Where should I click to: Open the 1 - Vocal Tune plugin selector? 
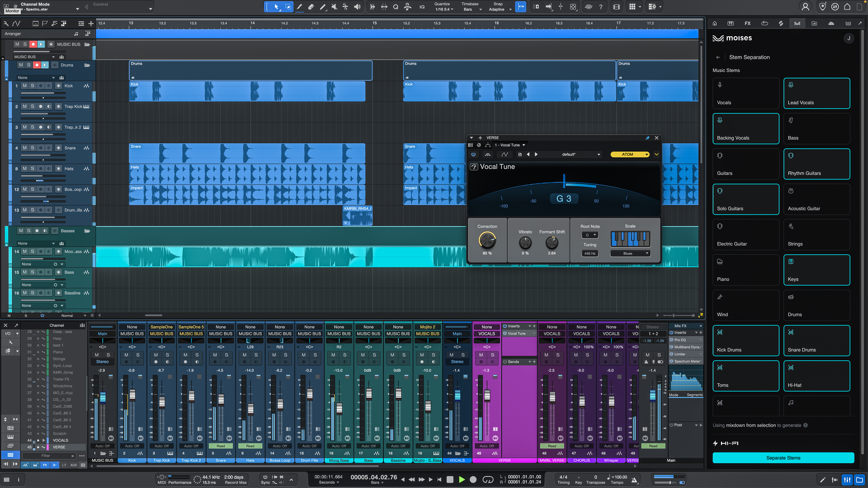pyautogui.click(x=510, y=145)
